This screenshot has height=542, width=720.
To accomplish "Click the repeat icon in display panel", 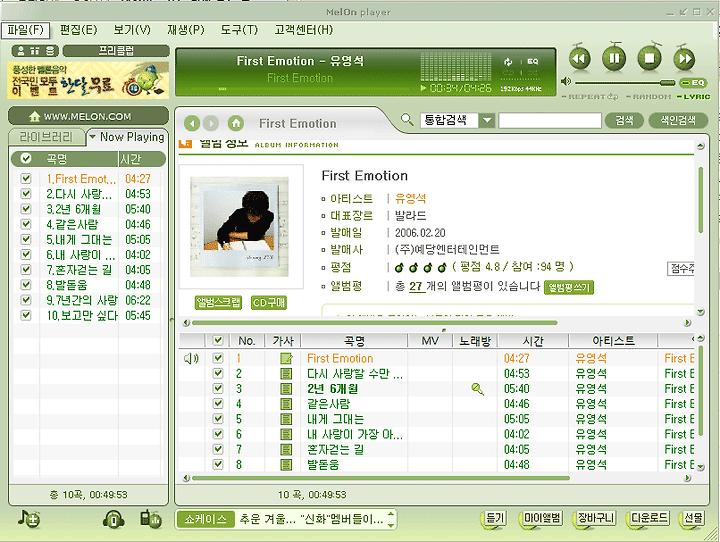I will point(507,62).
